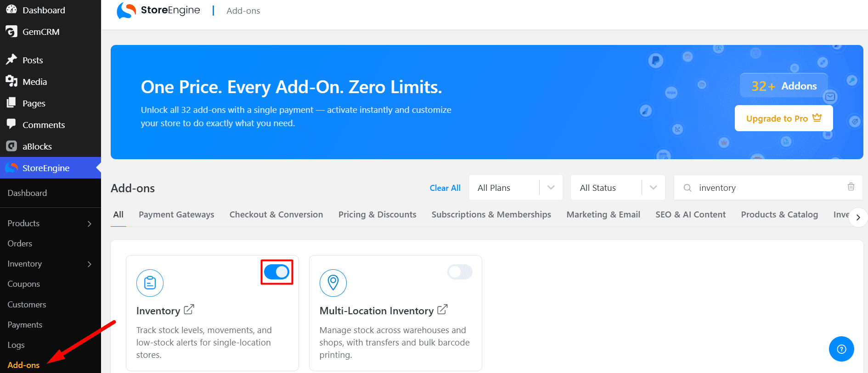
Task: Click the Clear All filters link
Action: (x=445, y=188)
